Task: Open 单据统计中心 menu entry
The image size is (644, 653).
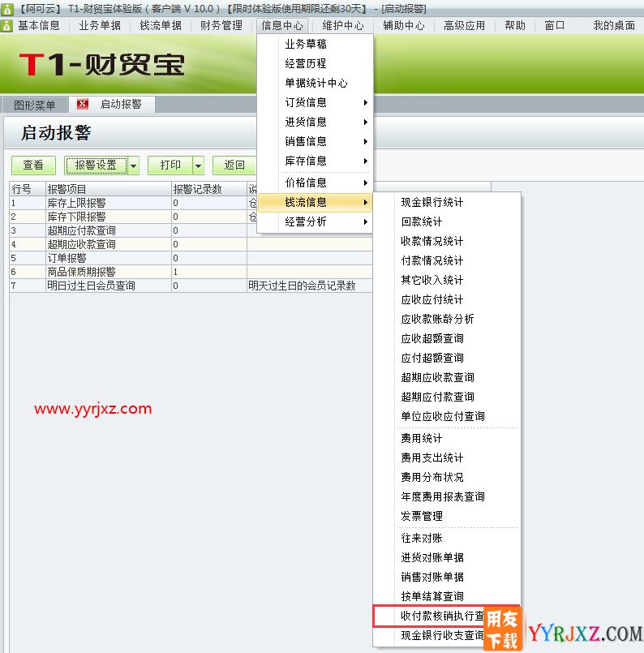Action: [x=316, y=84]
